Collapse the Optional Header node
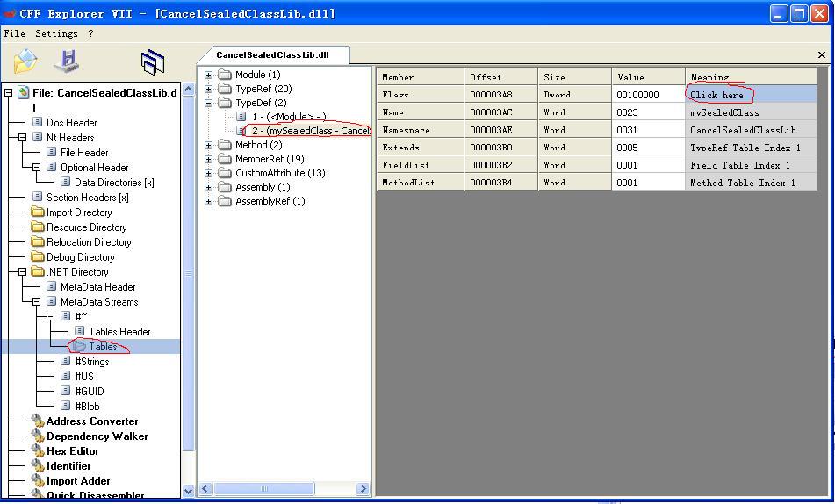The image size is (835, 504). (x=36, y=168)
